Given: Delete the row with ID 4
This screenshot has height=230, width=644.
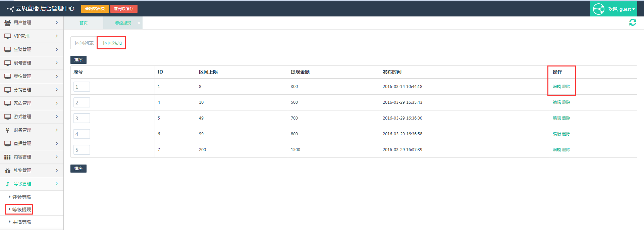Looking at the screenshot, I should tap(566, 102).
